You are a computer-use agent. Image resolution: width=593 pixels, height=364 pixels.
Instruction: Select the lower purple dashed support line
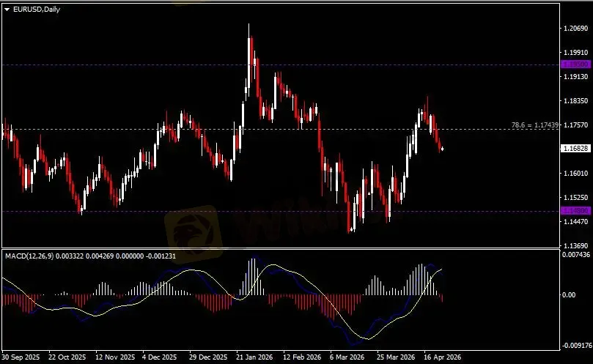click(x=220, y=211)
